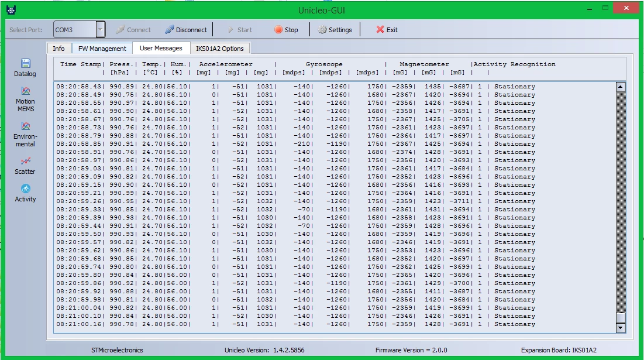Click 'Expansion Board: IKS01A2' status text

(559, 350)
